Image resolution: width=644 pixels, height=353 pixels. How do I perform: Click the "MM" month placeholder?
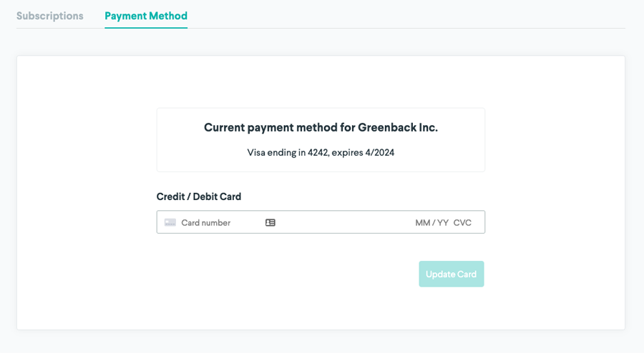[422, 223]
